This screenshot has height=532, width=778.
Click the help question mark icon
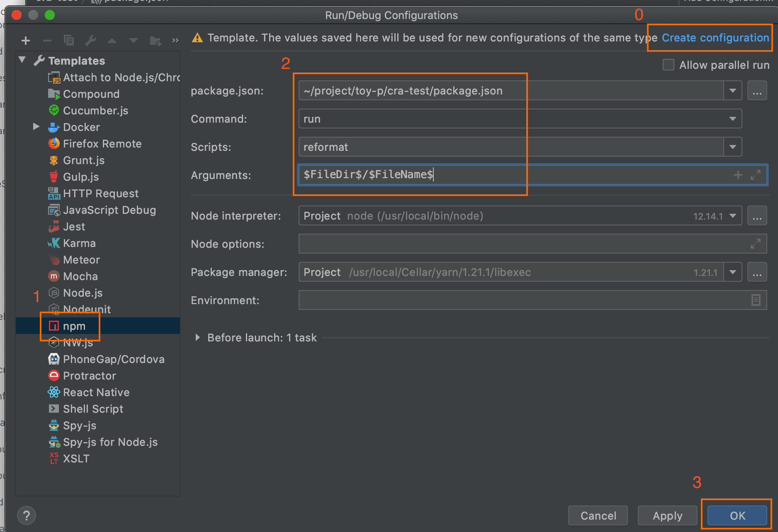[x=27, y=516]
